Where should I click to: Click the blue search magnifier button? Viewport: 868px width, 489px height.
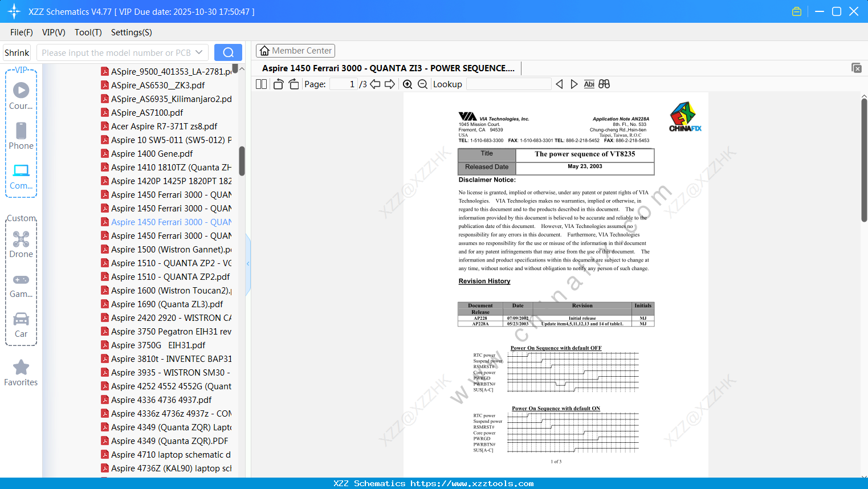(228, 52)
